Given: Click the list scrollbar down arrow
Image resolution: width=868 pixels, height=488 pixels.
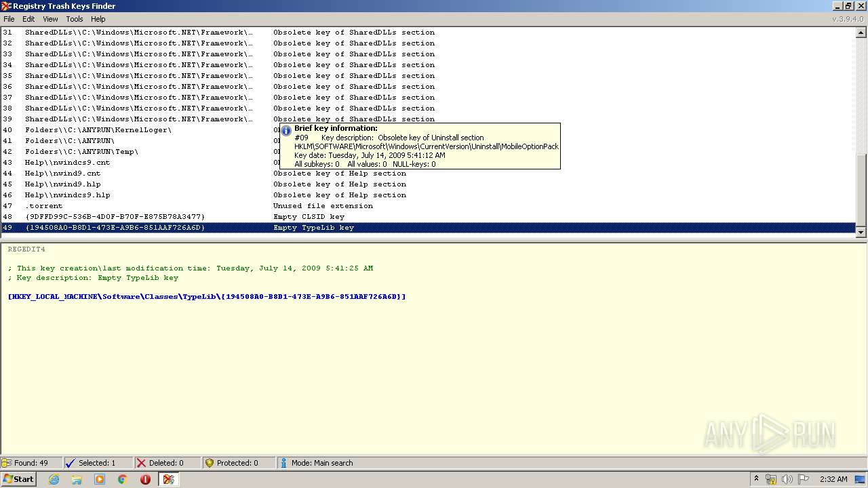Looking at the screenshot, I should (861, 232).
